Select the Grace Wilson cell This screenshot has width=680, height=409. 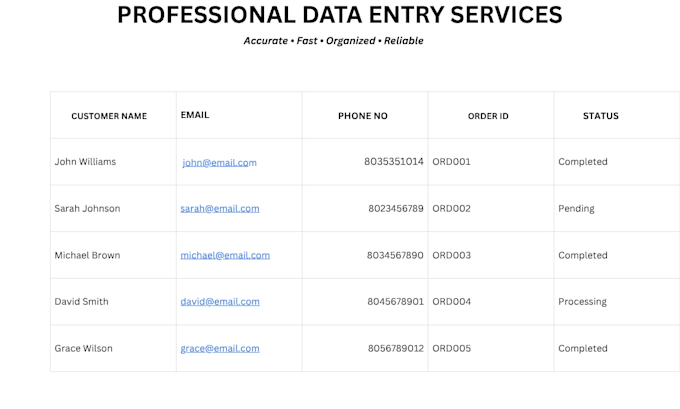tap(113, 348)
